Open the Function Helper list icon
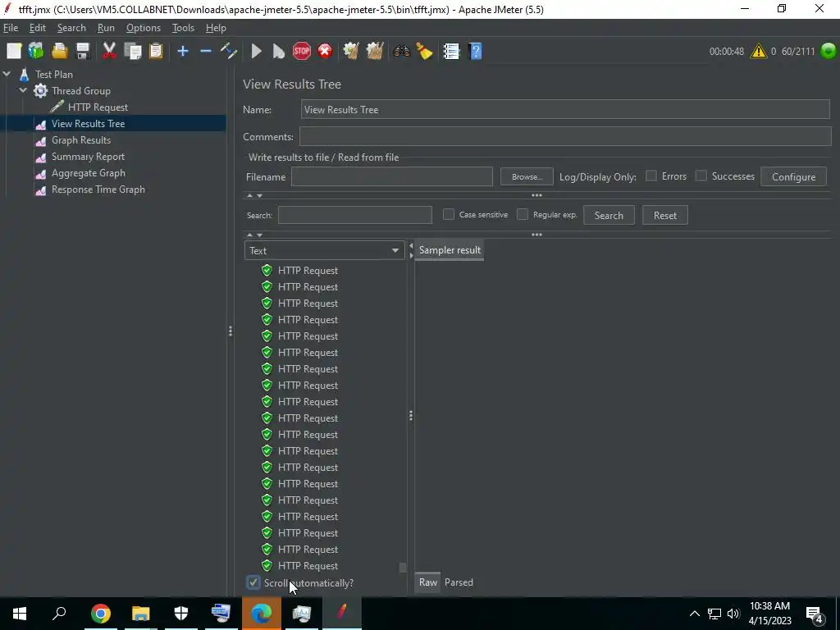The height and width of the screenshot is (630, 840). tap(451, 52)
